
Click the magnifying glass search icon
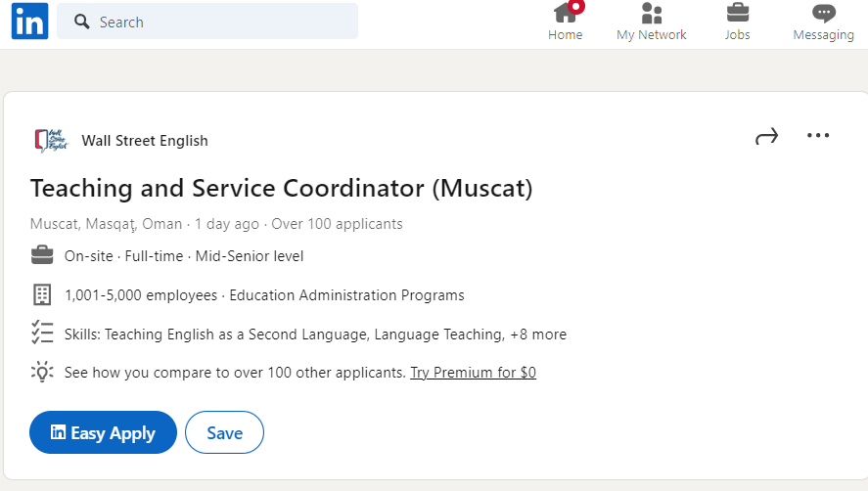pyautogui.click(x=82, y=22)
